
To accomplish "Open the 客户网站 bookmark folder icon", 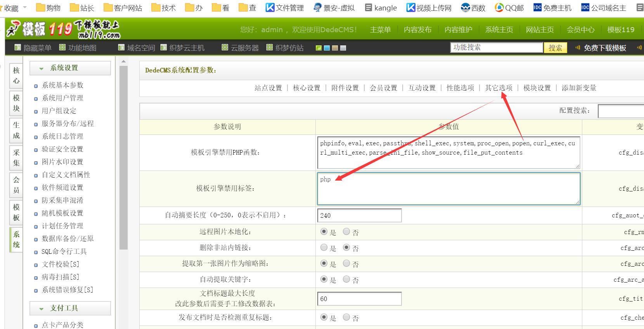I will click(x=108, y=7).
